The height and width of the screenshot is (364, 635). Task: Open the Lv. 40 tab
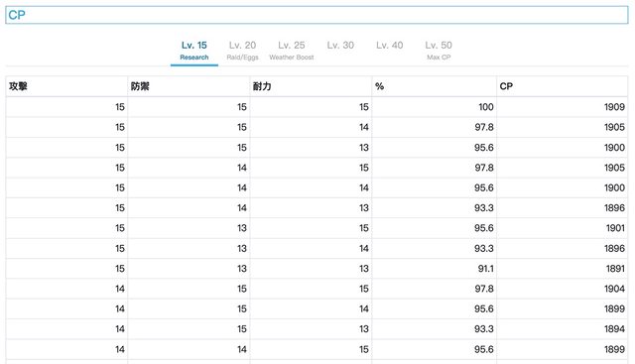(x=390, y=51)
